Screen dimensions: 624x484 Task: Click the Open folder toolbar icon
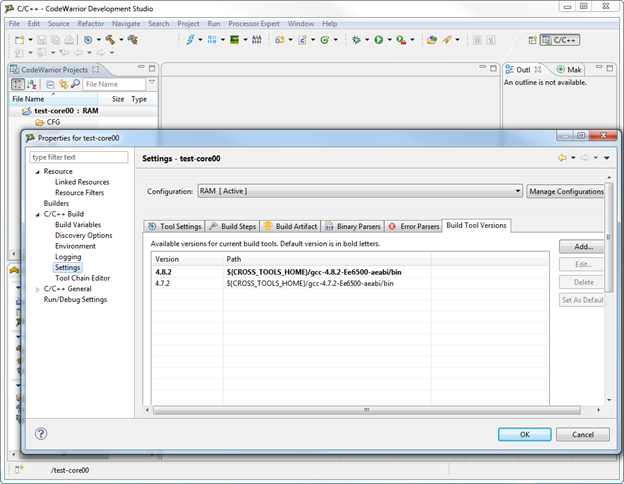point(432,40)
